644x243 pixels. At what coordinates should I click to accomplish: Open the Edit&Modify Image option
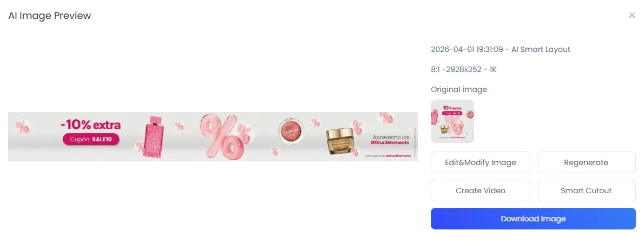click(480, 162)
